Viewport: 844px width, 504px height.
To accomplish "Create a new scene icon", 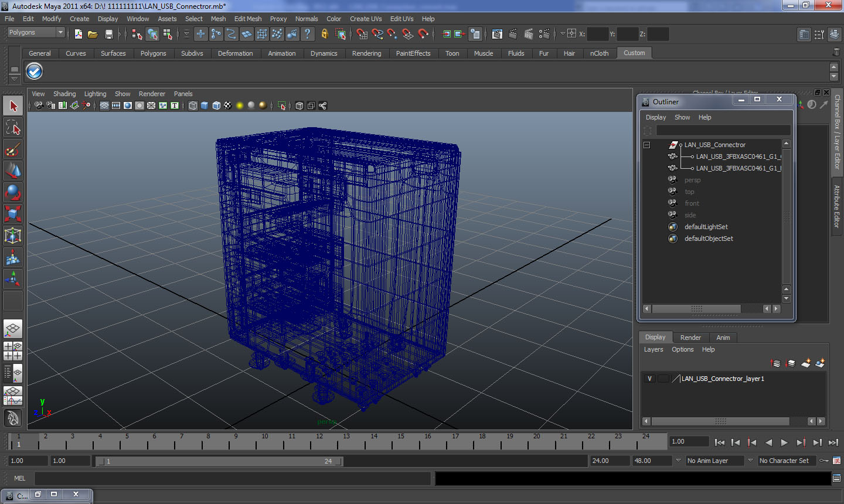I will click(79, 34).
